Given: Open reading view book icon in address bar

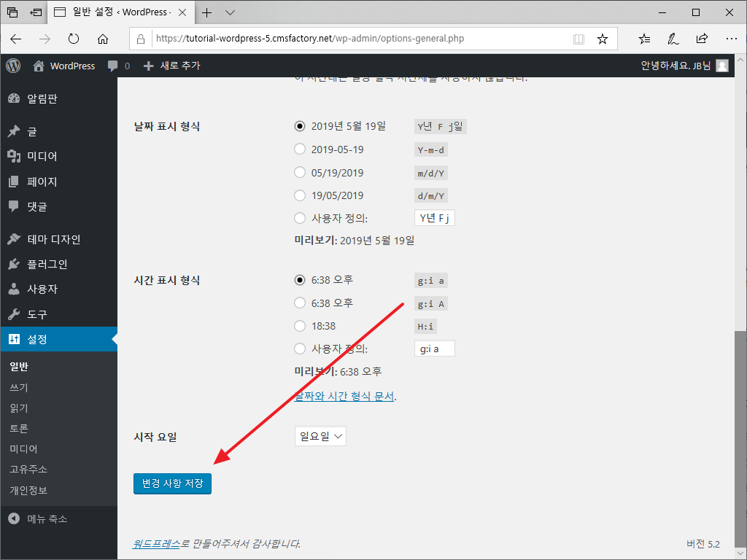Looking at the screenshot, I should [578, 39].
